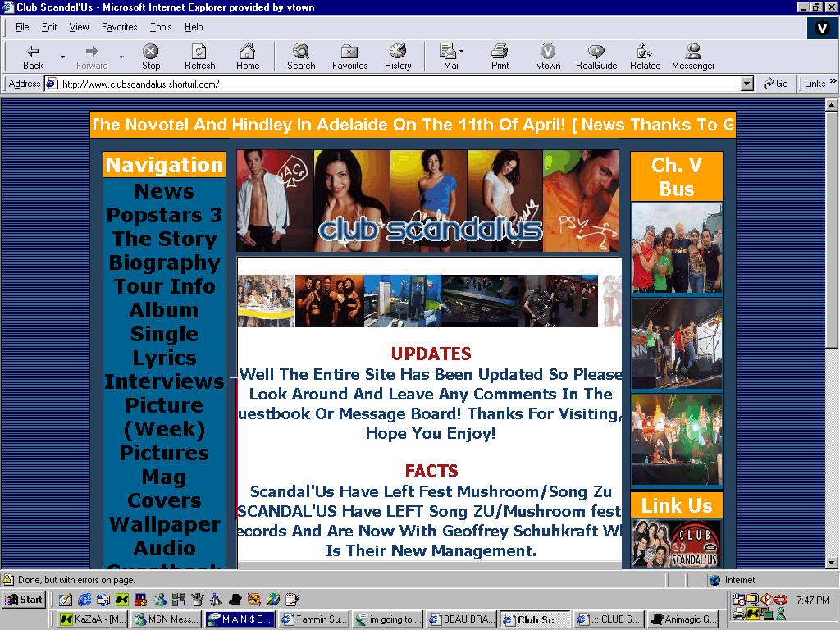Click the Windows Start button
The height and width of the screenshot is (630, 840).
point(24,600)
